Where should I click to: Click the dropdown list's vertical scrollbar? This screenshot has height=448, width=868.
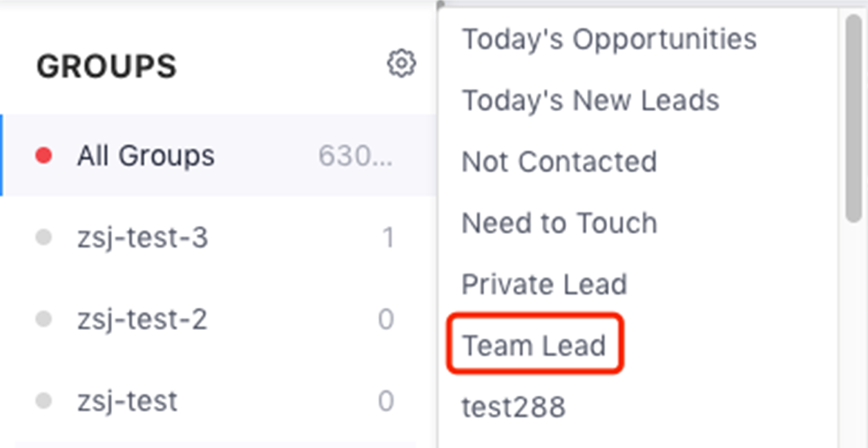(x=853, y=117)
